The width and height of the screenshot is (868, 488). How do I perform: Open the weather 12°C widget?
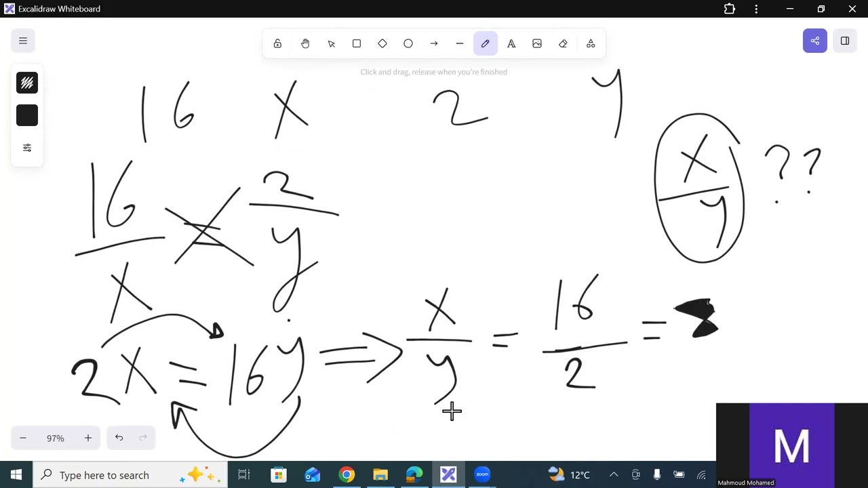(x=568, y=474)
